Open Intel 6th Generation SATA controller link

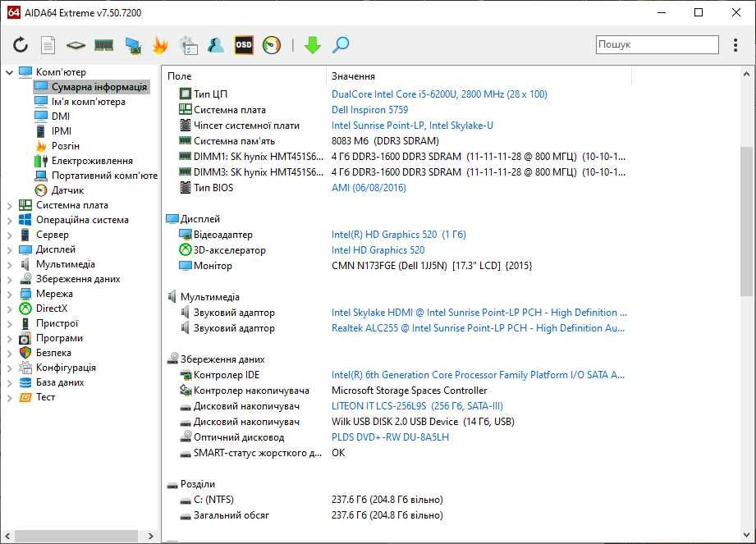(x=479, y=375)
